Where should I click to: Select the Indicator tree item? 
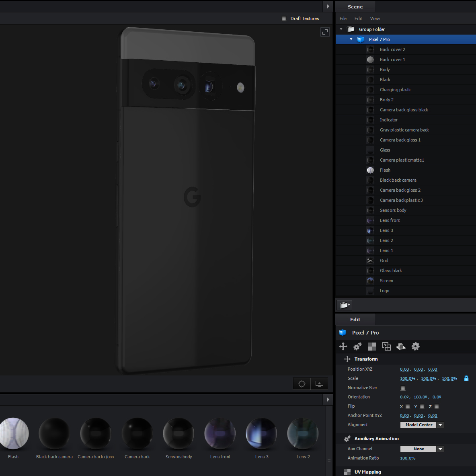pos(406,120)
